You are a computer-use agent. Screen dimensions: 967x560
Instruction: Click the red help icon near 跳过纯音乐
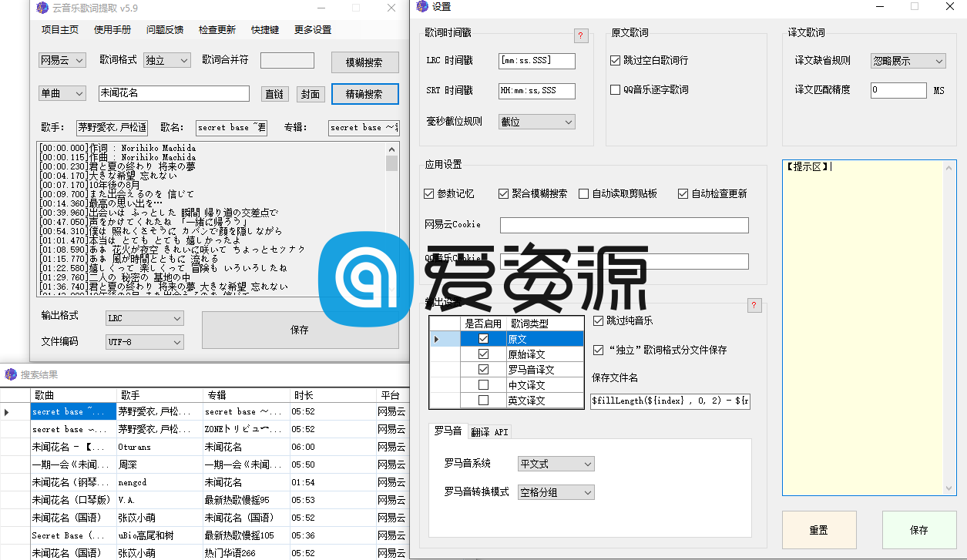pos(754,305)
